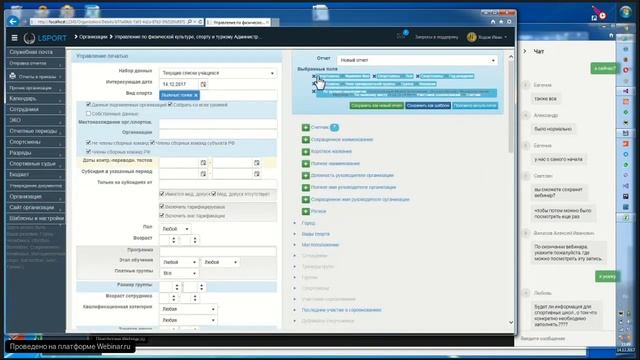Click the notifications icon in the top header
Screen dimensions: 640x360
402,36
